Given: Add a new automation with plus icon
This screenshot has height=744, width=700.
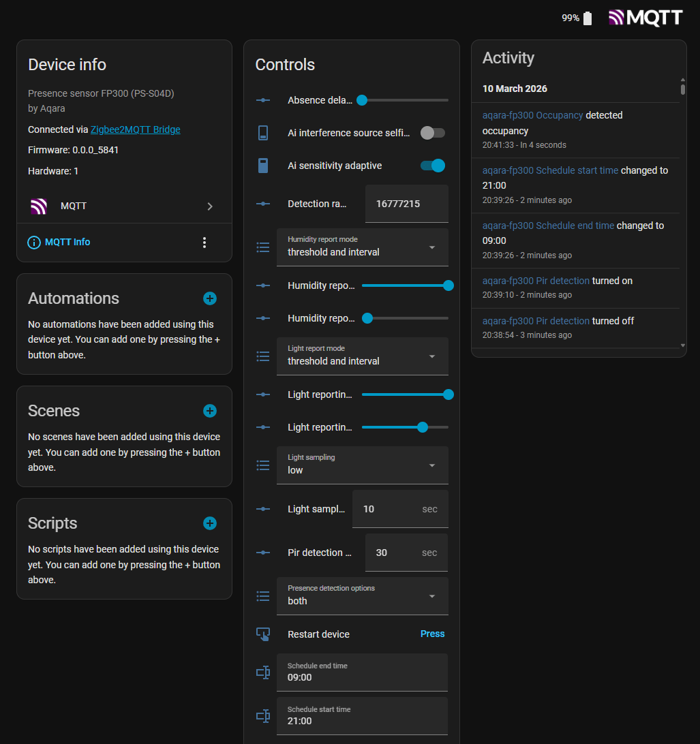Looking at the screenshot, I should [x=210, y=298].
